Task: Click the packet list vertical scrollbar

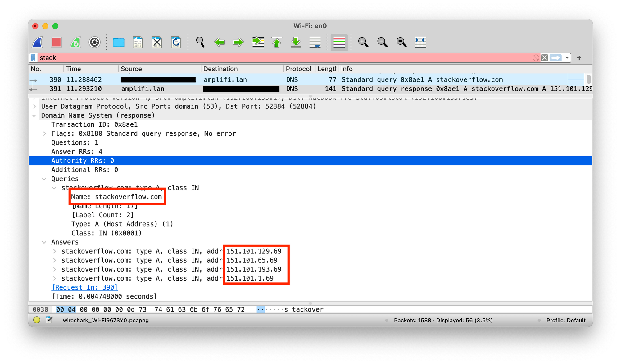Action: tap(588, 79)
